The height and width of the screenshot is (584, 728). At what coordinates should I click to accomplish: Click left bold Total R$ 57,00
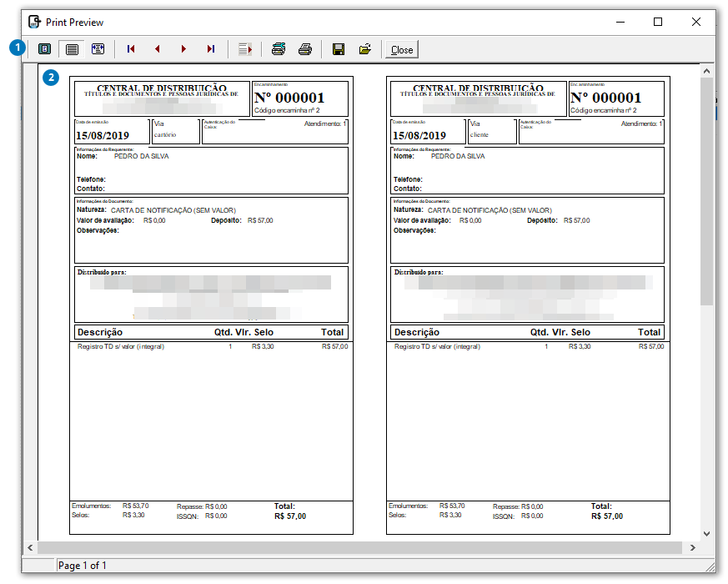[290, 516]
